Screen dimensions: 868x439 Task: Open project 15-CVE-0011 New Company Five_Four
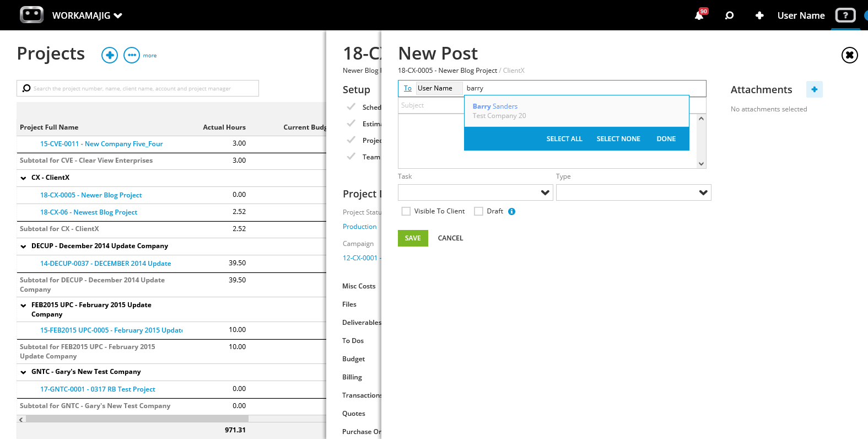tap(101, 144)
